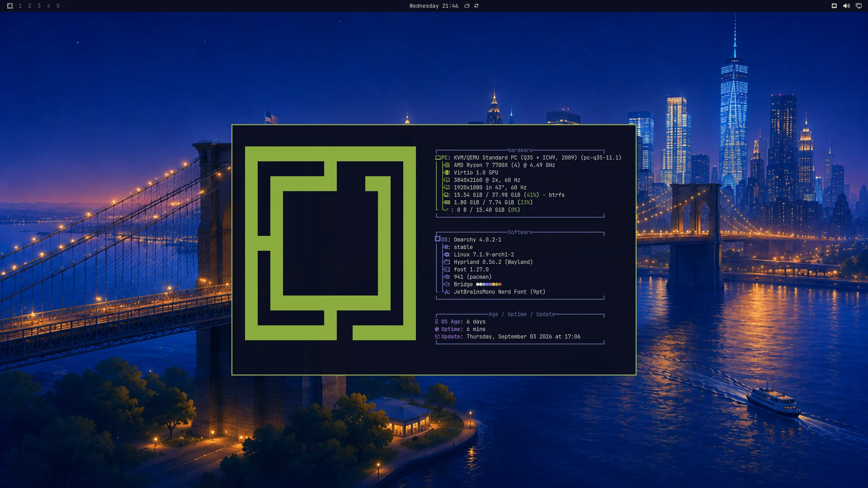868x488 pixels.
Task: Click the Bridge theme color dots
Action: tap(489, 285)
